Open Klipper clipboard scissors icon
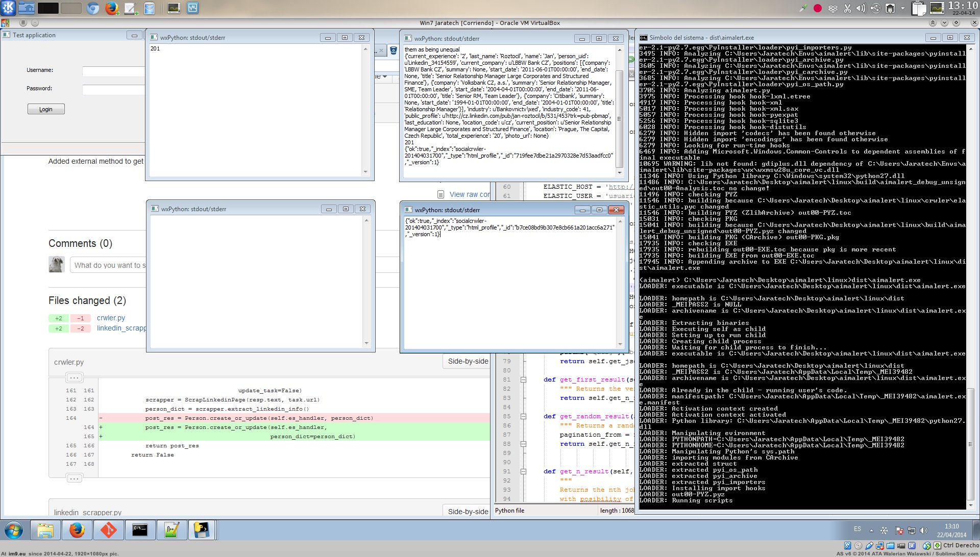This screenshot has width=980, height=557. (847, 8)
